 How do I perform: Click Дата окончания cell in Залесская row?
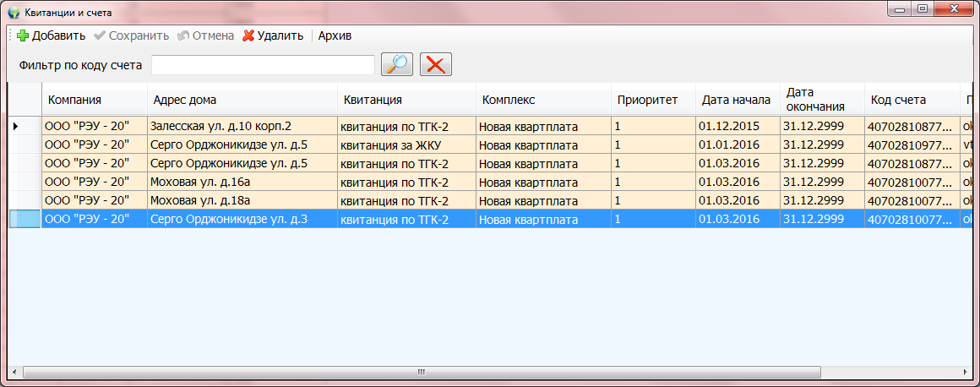tap(822, 126)
